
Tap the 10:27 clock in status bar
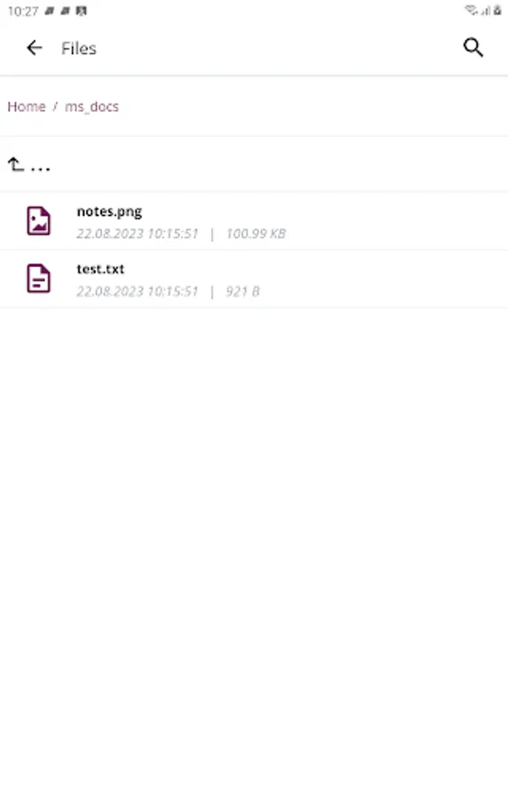[x=23, y=11]
